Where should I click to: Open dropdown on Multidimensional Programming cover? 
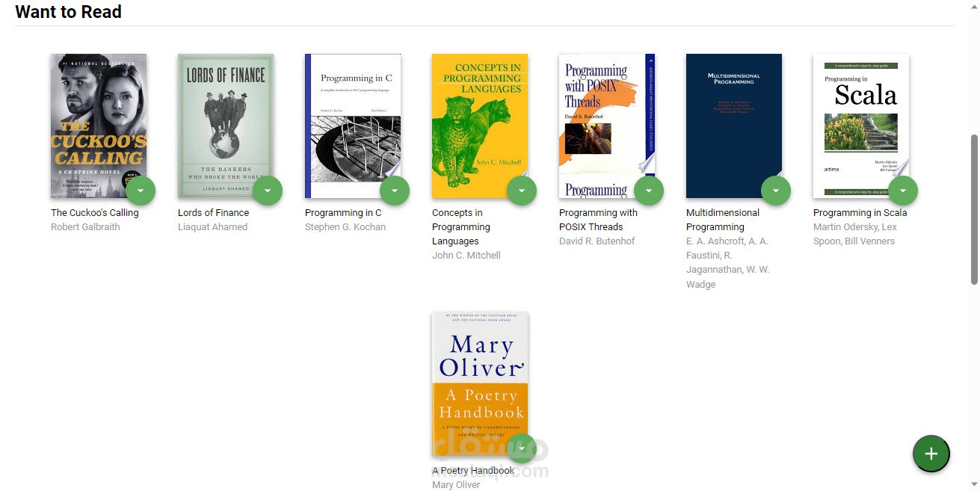(x=776, y=191)
